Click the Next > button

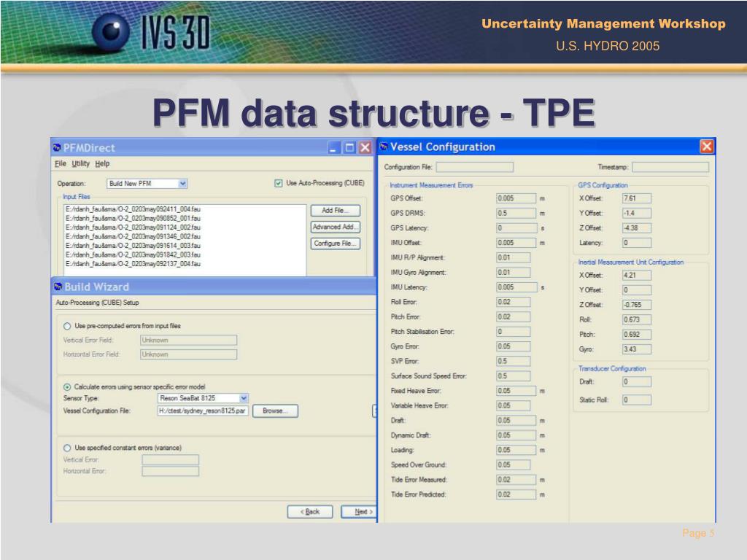click(x=360, y=512)
